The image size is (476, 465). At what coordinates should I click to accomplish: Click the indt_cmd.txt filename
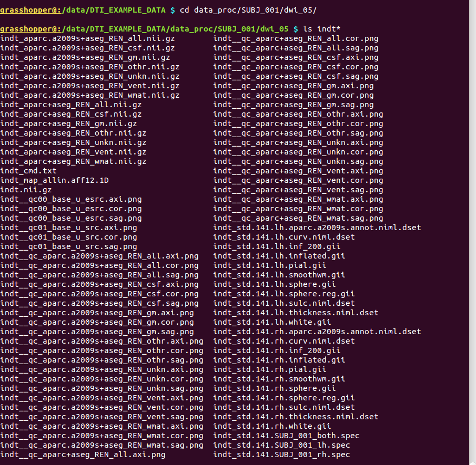click(x=28, y=171)
